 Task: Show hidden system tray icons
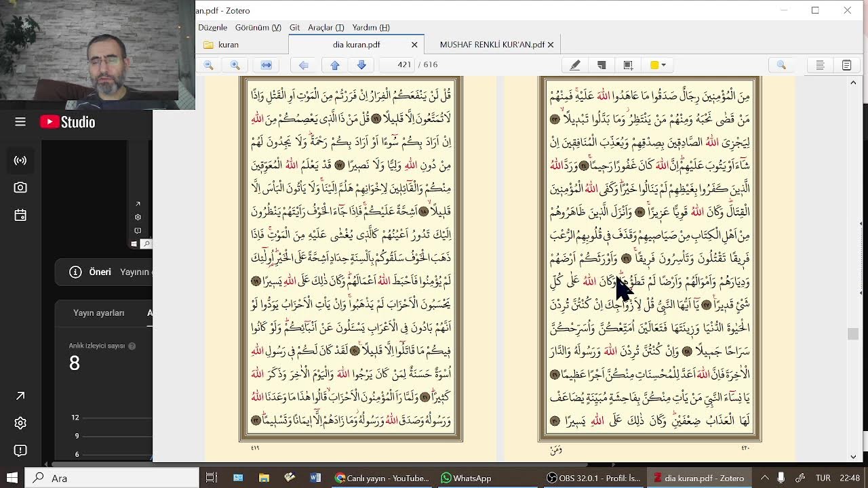(x=765, y=478)
